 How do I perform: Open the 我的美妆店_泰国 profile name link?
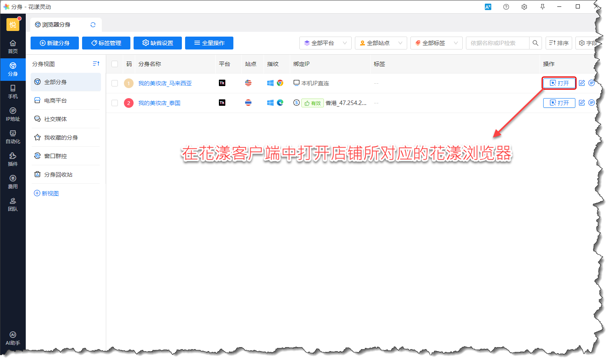(159, 103)
